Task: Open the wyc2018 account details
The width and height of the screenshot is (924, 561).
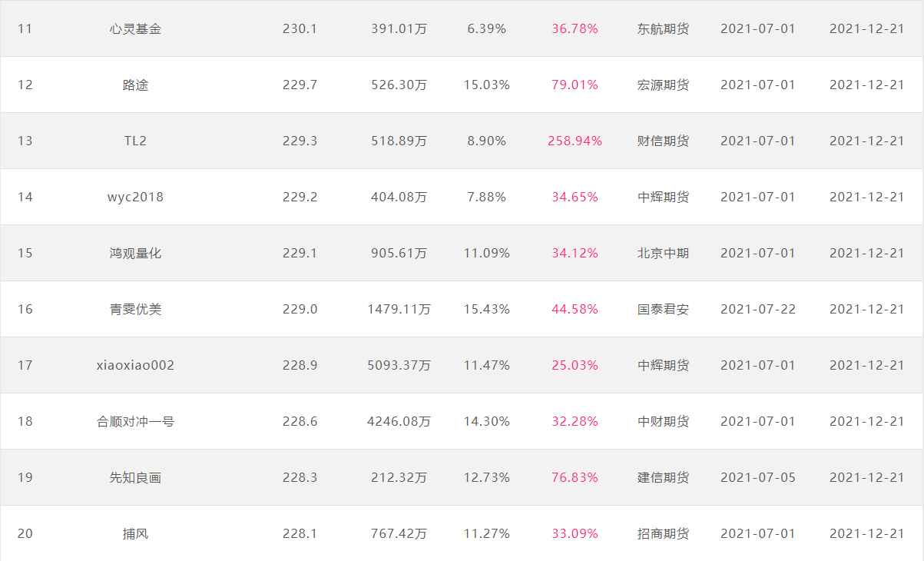Action: [135, 198]
